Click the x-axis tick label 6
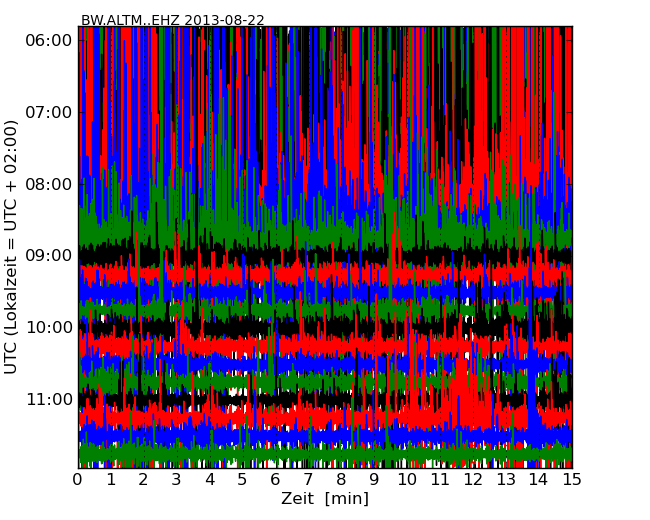This screenshot has width=650, height=520. [276, 480]
